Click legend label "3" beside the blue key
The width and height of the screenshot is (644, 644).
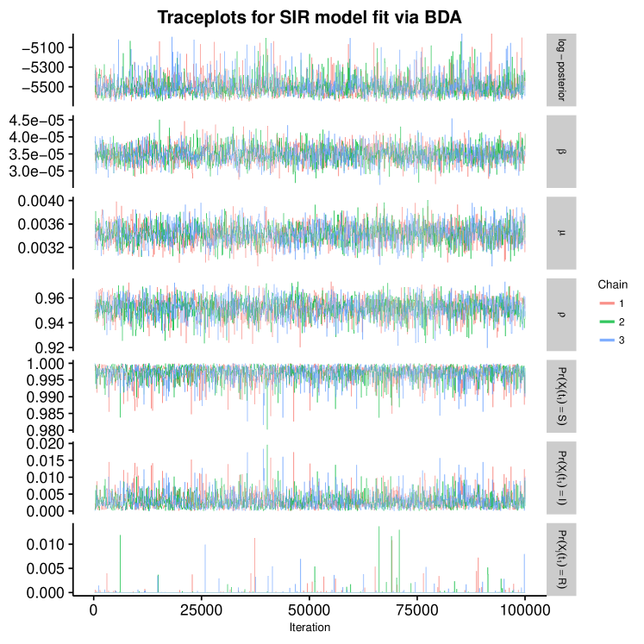click(x=622, y=340)
